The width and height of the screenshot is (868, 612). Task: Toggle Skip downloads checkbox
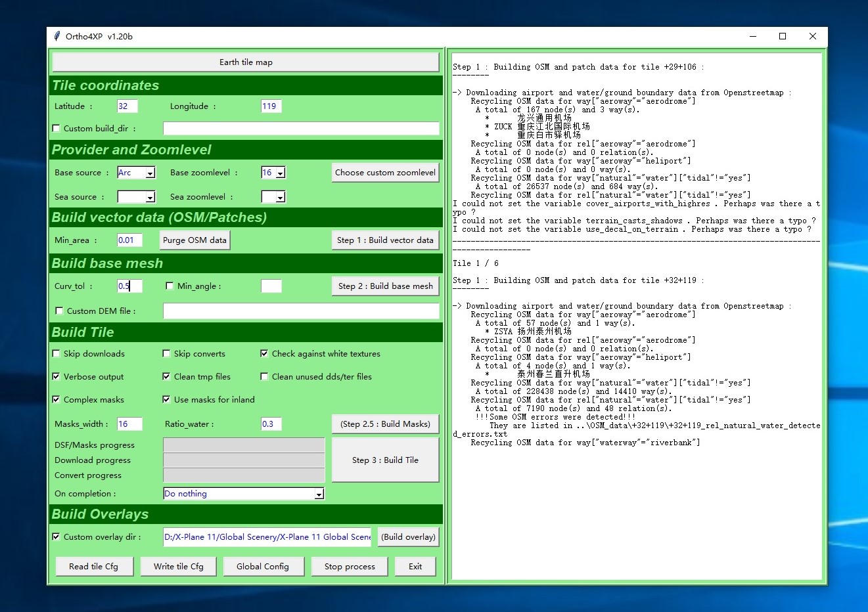(x=57, y=354)
